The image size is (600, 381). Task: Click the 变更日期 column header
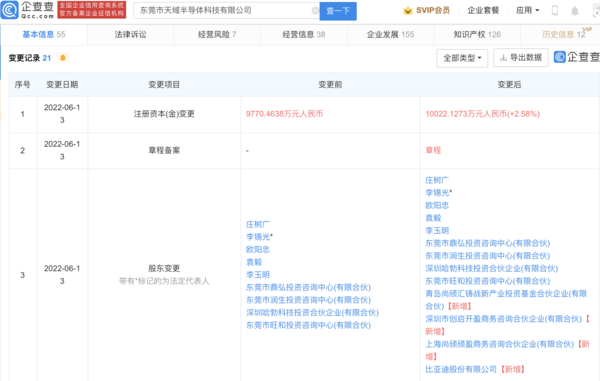point(62,85)
